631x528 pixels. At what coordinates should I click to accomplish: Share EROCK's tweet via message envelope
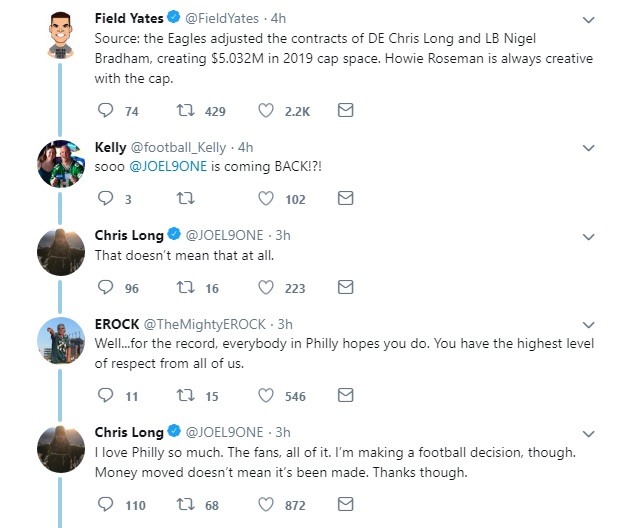(345, 396)
